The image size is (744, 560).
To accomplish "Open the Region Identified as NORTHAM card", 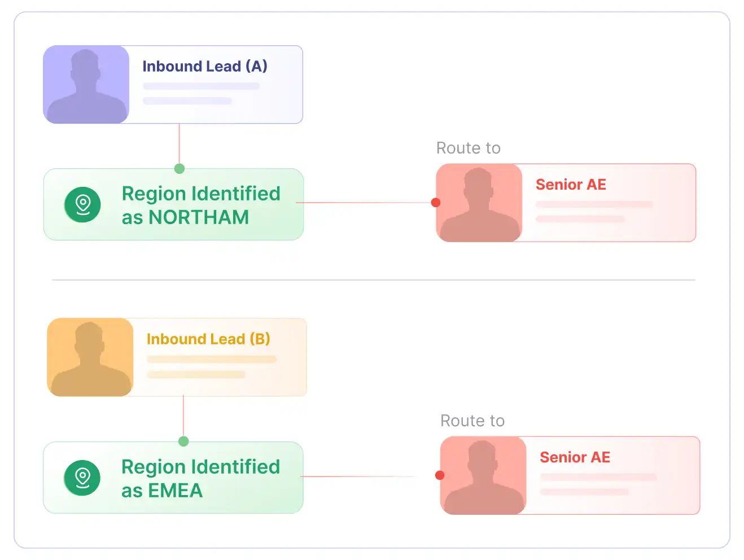I will click(x=173, y=204).
